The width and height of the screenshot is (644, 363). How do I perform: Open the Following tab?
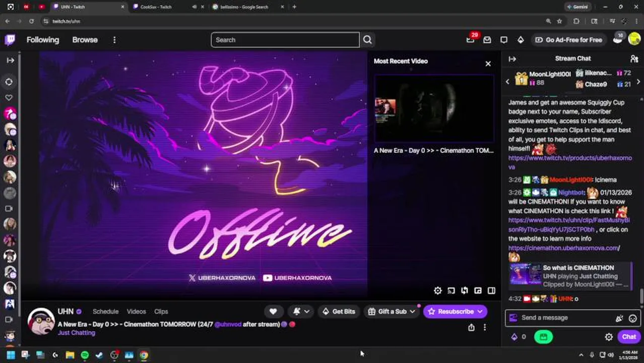pyautogui.click(x=43, y=40)
